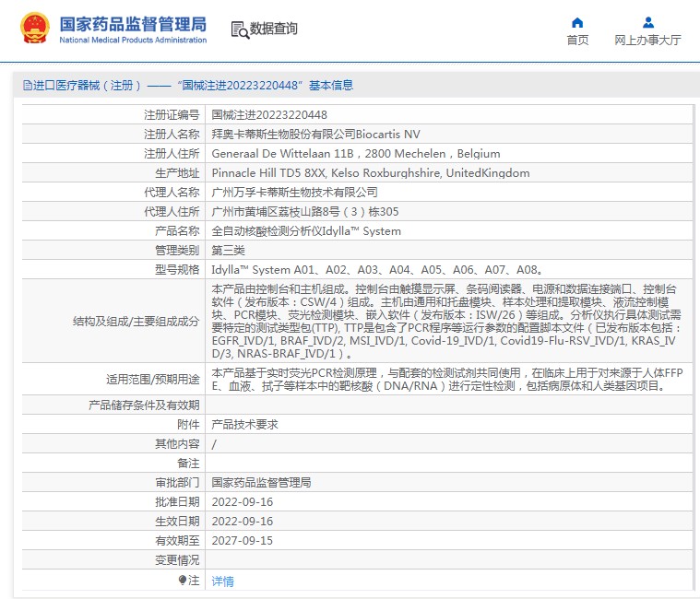Click the home icon above 首页
The height and width of the screenshot is (599, 700).
pos(577,22)
